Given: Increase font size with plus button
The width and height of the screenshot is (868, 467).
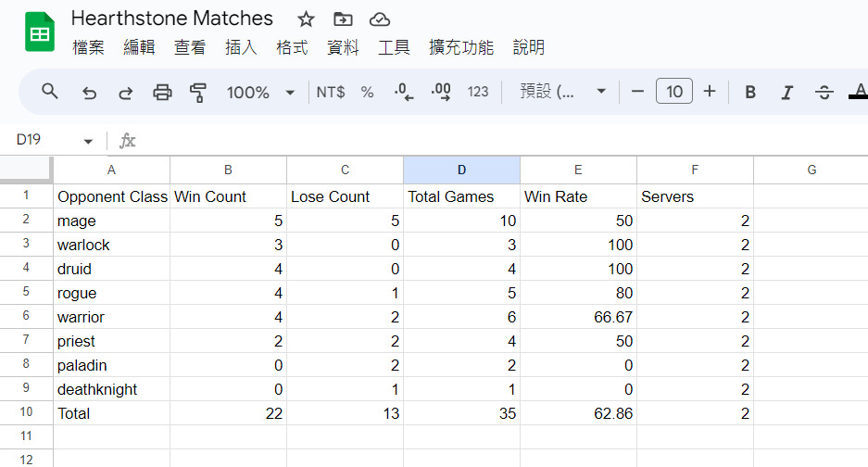Looking at the screenshot, I should pyautogui.click(x=710, y=92).
